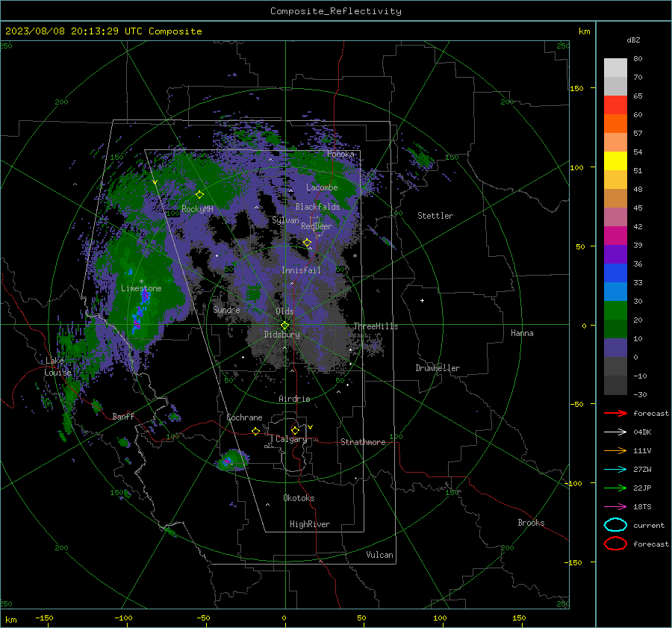Click yellow diamond marker near RockyMH
This screenshot has width=672, height=628.
(199, 195)
